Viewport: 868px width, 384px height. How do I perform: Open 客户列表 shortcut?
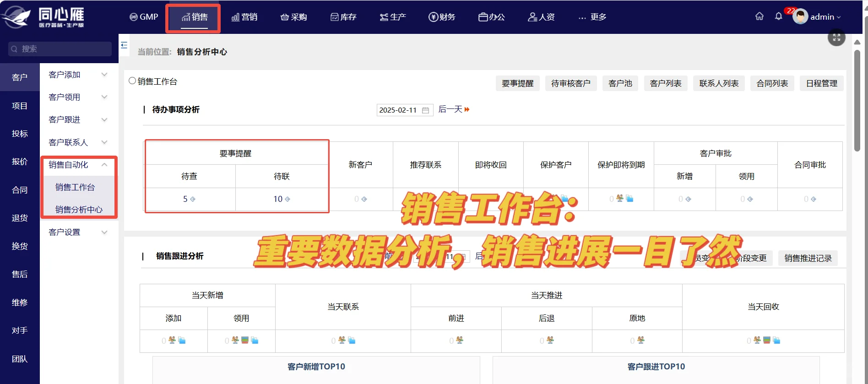click(666, 83)
